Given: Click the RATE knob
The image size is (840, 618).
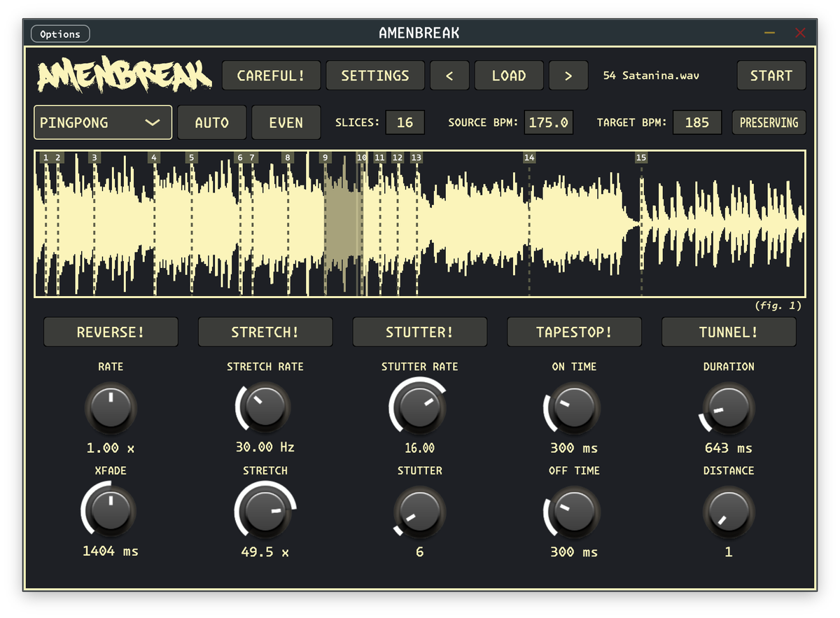Looking at the screenshot, I should pos(111,409).
